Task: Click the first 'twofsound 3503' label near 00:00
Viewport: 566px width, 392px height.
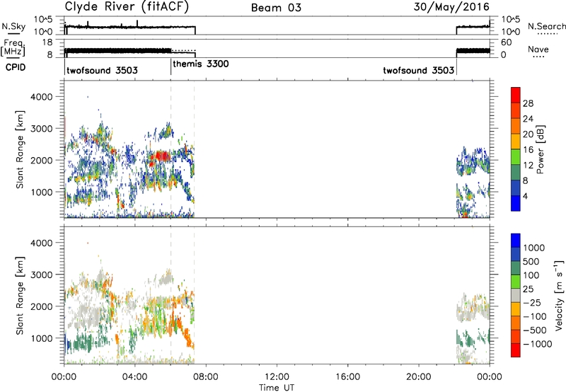Action: 102,70
